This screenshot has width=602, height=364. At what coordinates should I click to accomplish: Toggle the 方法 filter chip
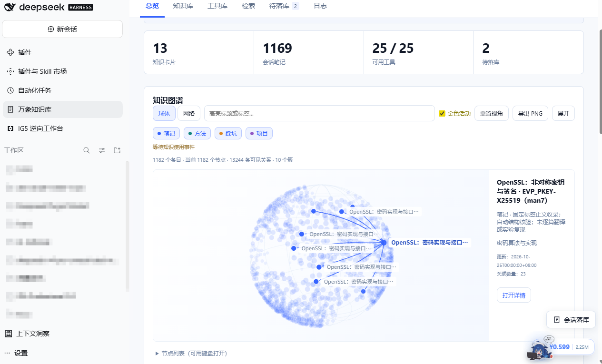pos(197,134)
